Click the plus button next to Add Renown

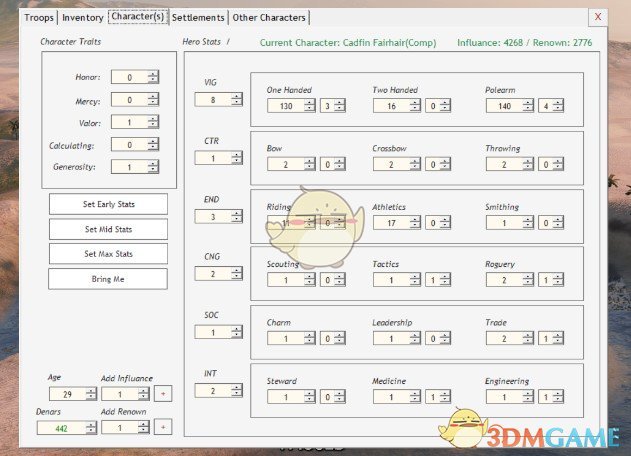pyautogui.click(x=163, y=428)
